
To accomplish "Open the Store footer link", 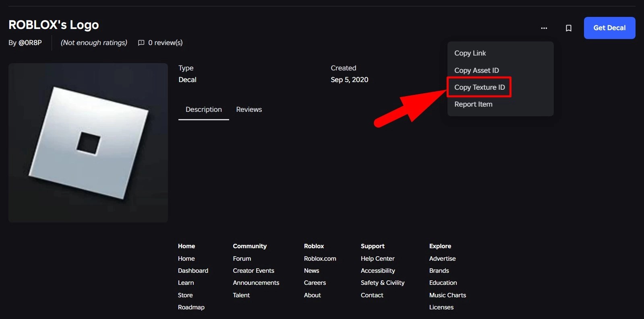I will 185,295.
